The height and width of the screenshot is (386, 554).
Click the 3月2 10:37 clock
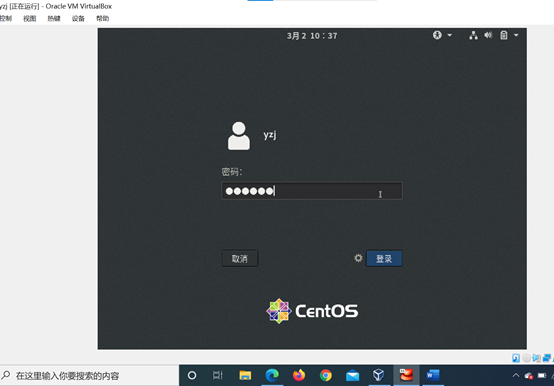click(312, 36)
